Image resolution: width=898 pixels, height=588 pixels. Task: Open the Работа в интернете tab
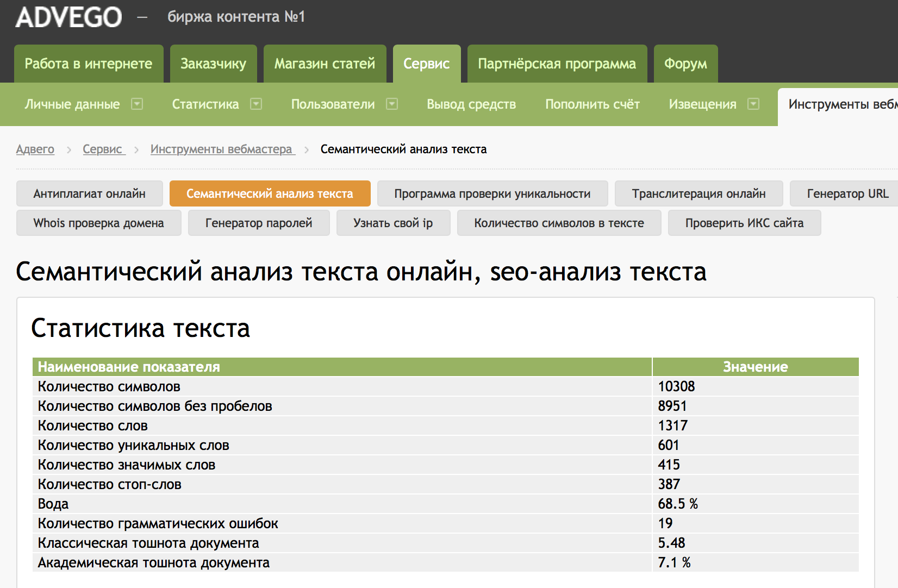pyautogui.click(x=89, y=64)
